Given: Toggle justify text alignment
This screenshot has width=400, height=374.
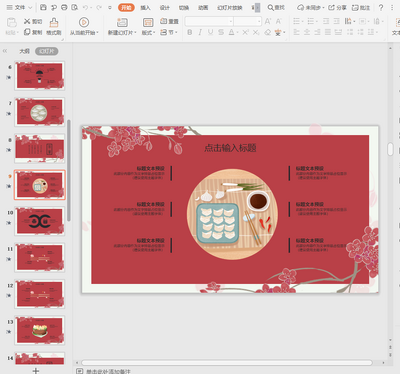Looking at the screenshot, I should click(x=328, y=32).
